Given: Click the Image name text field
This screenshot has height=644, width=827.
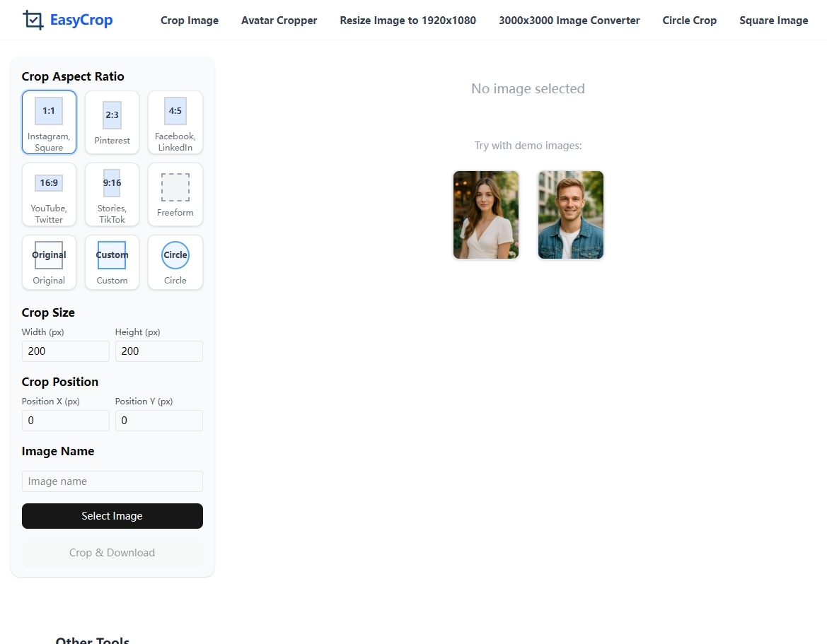Looking at the screenshot, I should pyautogui.click(x=112, y=481).
